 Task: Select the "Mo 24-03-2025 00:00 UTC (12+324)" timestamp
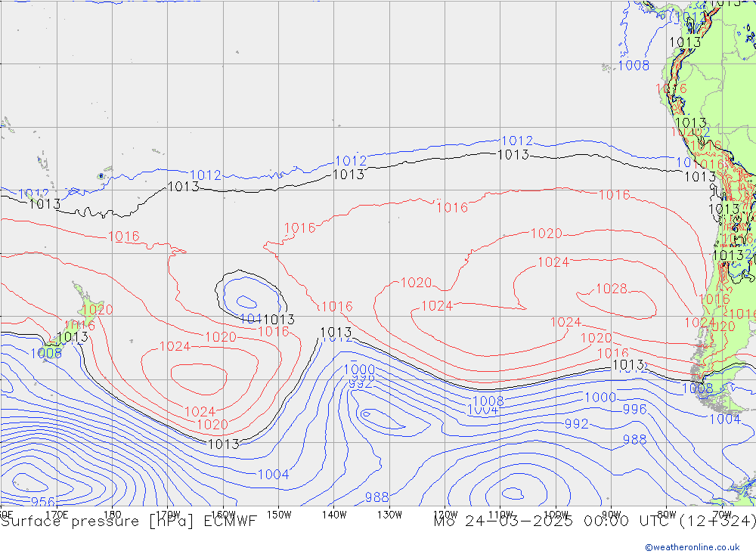(x=594, y=522)
